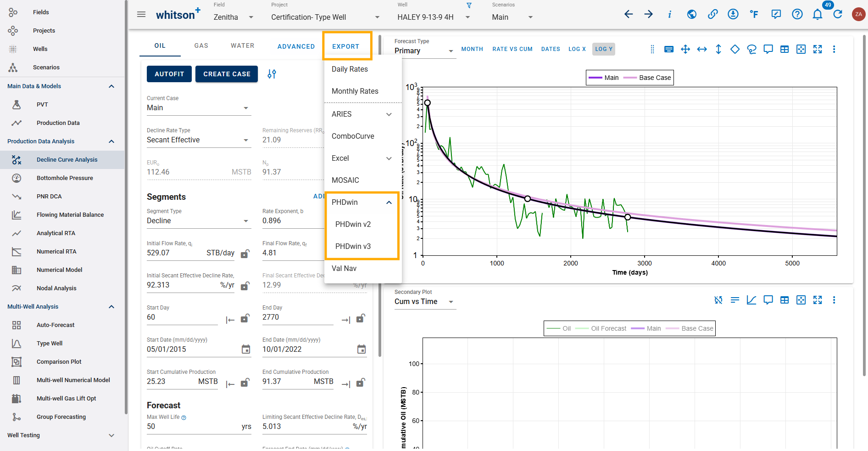The height and width of the screenshot is (451, 868).
Task: Expand the ARIES export submenu
Action: click(x=389, y=114)
